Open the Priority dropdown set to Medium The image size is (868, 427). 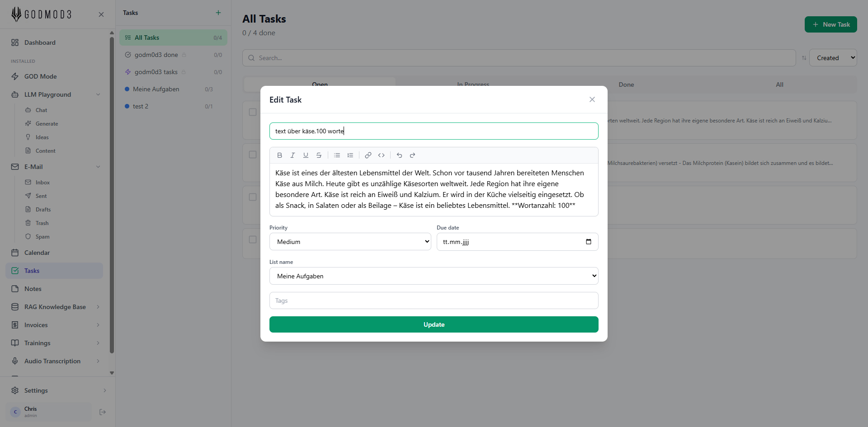pos(350,242)
